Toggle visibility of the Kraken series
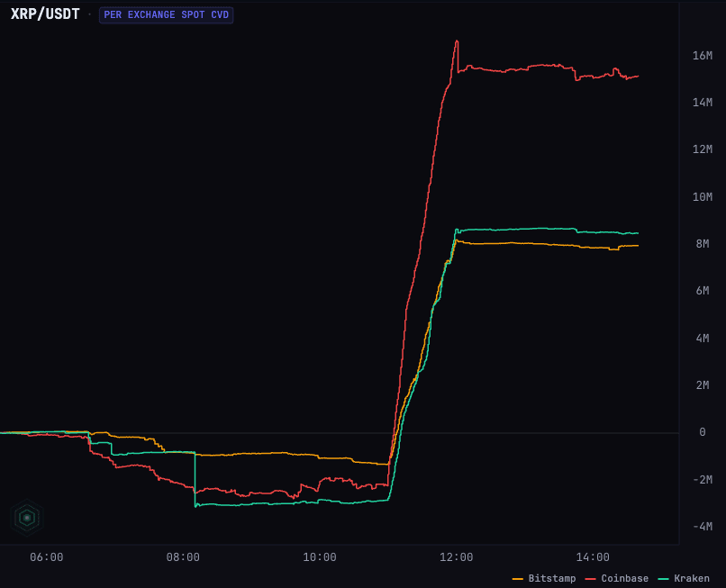 (692, 578)
